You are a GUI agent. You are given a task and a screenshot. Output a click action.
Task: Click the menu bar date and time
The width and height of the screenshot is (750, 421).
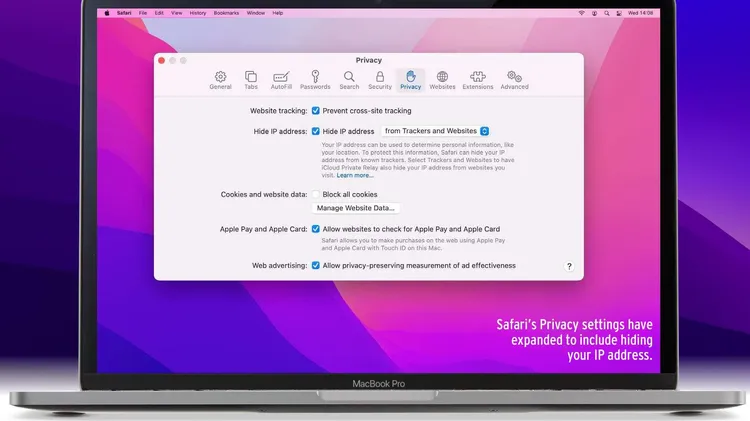[x=640, y=13]
